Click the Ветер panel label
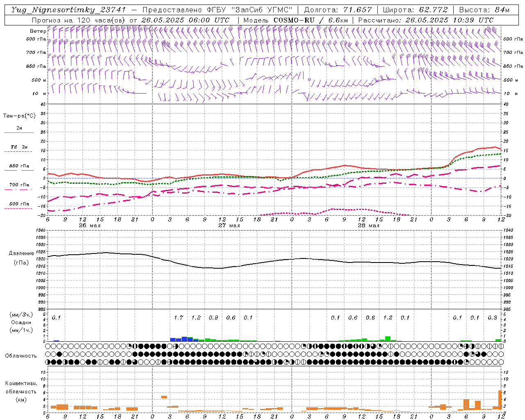The width and height of the screenshot is (525, 420). click(38, 31)
